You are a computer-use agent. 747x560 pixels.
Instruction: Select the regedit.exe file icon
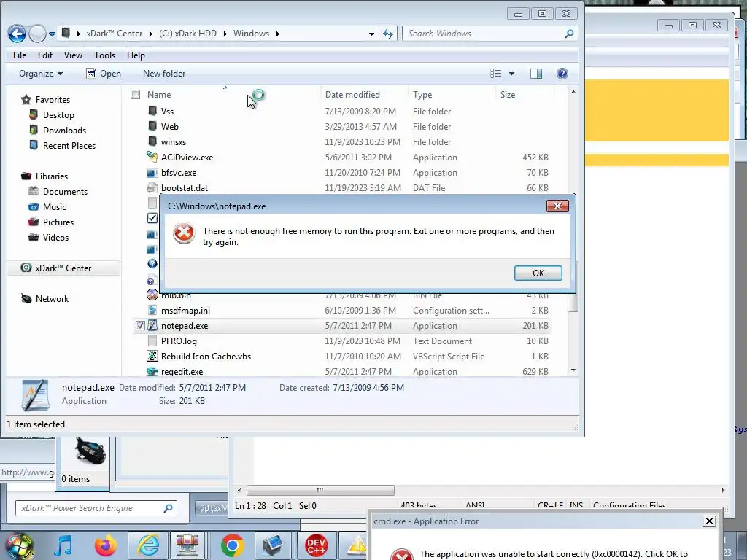tap(152, 371)
